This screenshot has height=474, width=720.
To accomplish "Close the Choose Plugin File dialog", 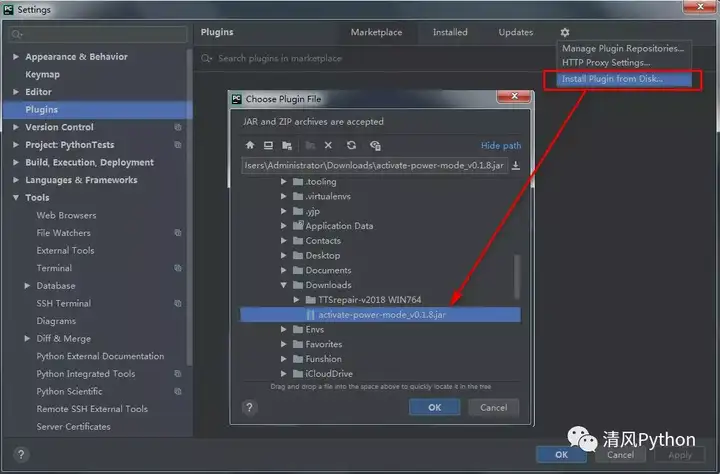I will [514, 96].
